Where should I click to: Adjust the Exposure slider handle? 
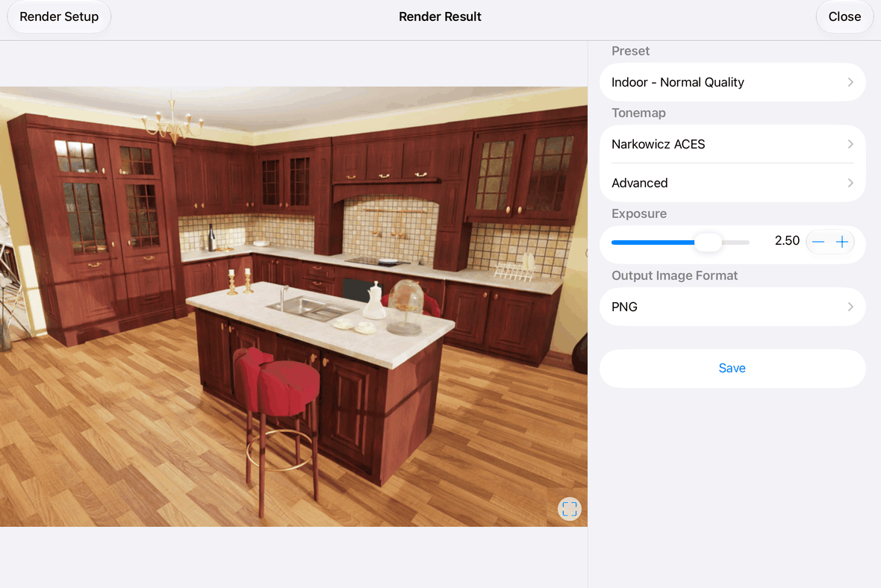(708, 242)
